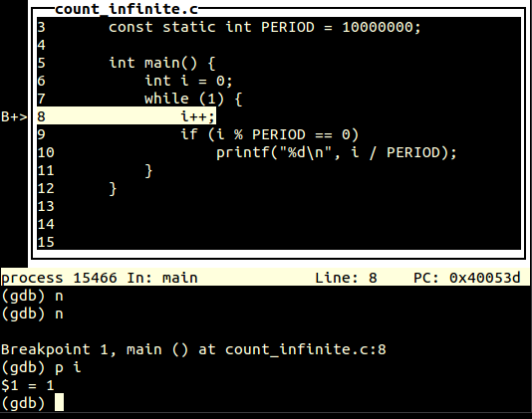
Task: Click line number 3 in source
Action: pyautogui.click(x=42, y=27)
